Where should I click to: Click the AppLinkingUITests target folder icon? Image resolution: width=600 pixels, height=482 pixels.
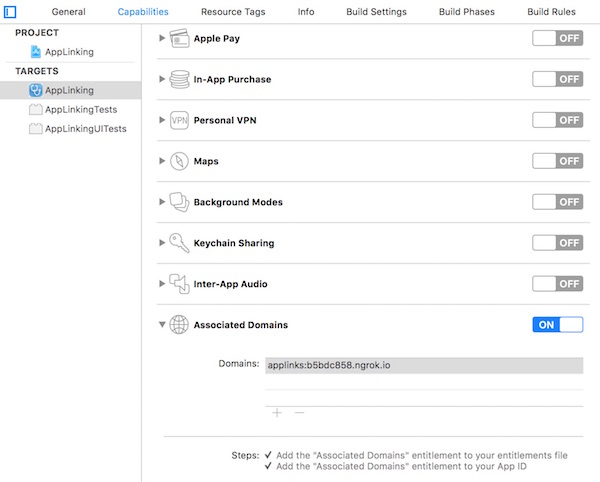point(36,129)
